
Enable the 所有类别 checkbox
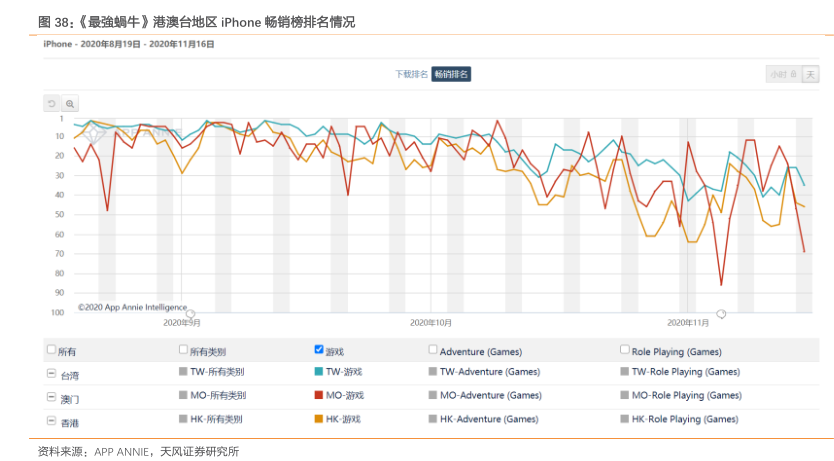click(183, 350)
